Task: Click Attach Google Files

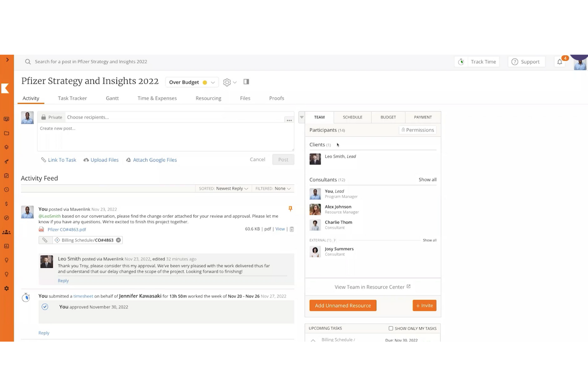Action: pos(151,160)
